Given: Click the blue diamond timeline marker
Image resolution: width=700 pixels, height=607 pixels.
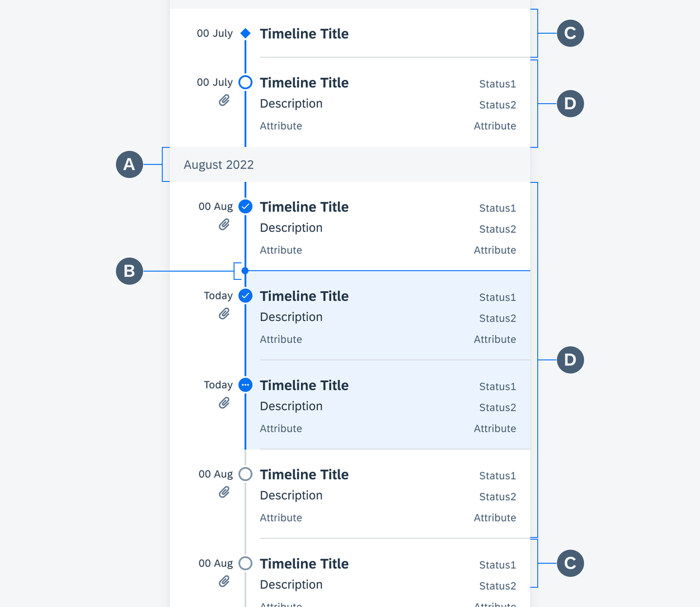Looking at the screenshot, I should coord(246,33).
